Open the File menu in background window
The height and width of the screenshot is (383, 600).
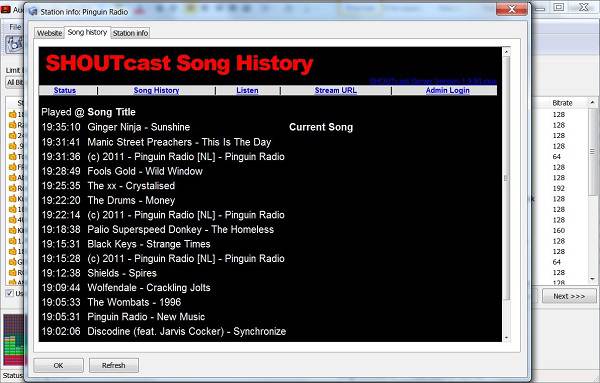click(15, 27)
